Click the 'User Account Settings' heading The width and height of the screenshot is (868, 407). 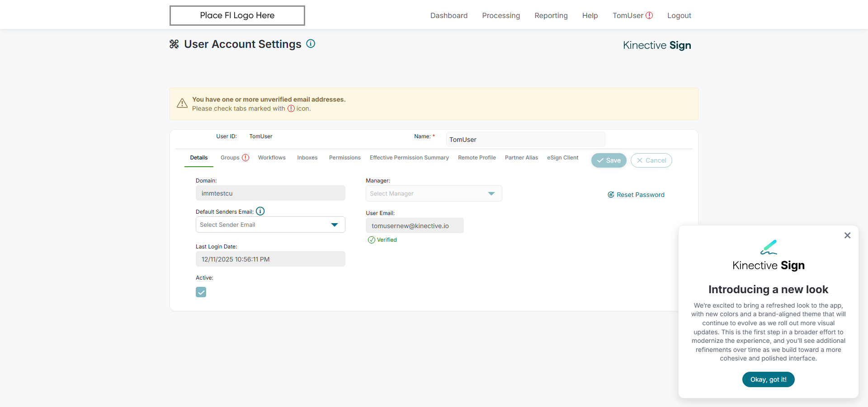point(243,44)
